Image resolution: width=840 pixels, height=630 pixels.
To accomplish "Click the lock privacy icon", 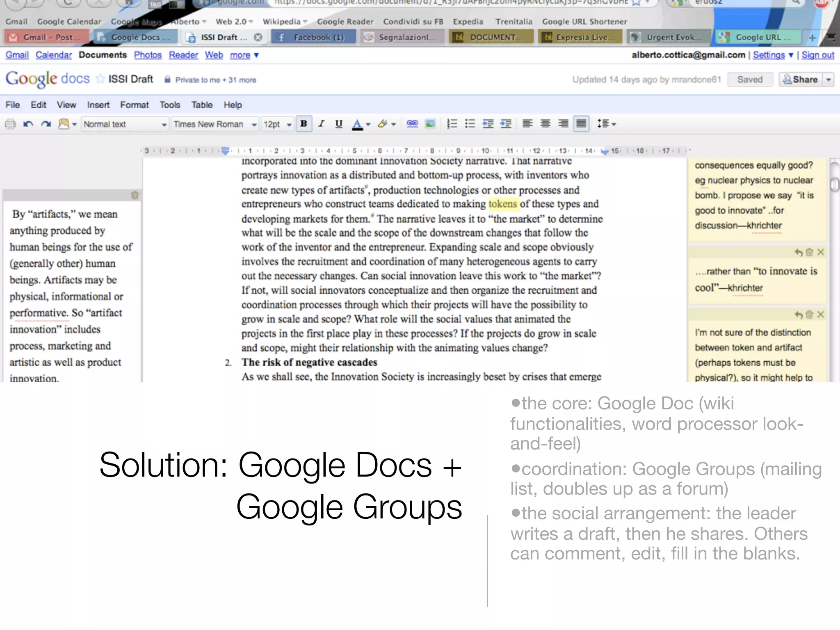I will [167, 80].
